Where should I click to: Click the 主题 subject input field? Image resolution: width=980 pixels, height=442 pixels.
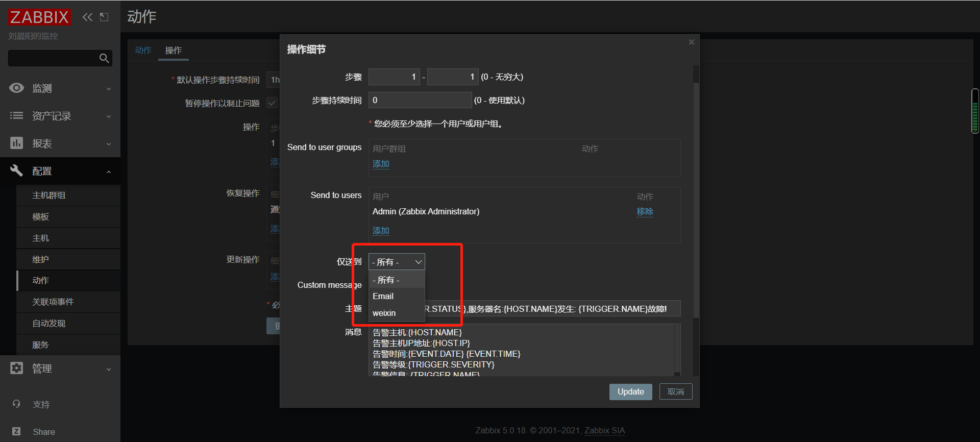click(525, 309)
